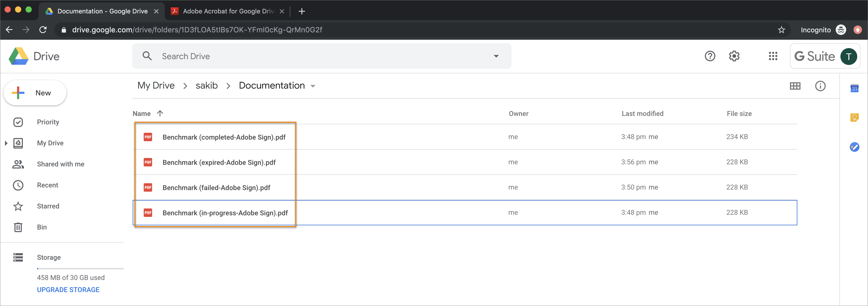Image resolution: width=868 pixels, height=306 pixels.
Task: Click the storage usage progress bar
Action: [x=80, y=269]
